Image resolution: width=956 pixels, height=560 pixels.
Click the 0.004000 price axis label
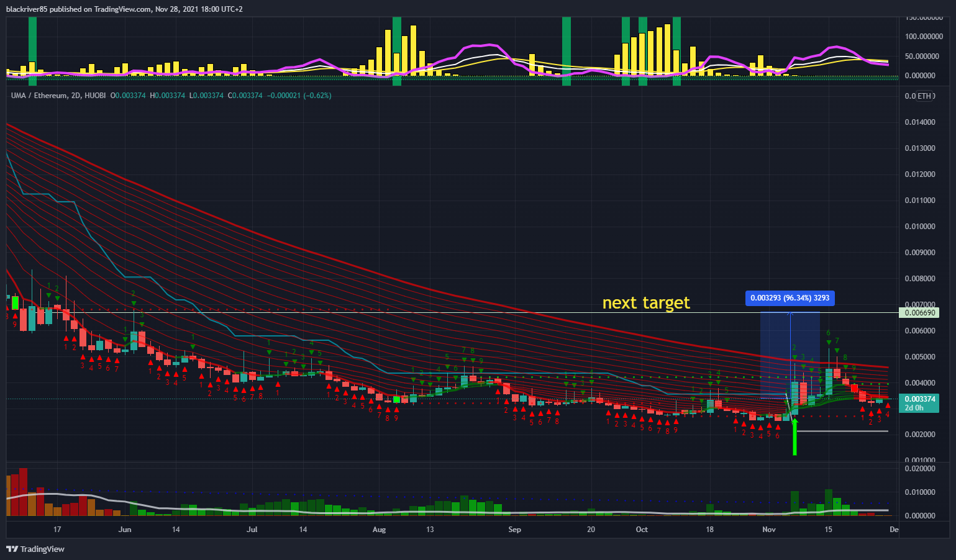[x=920, y=383]
